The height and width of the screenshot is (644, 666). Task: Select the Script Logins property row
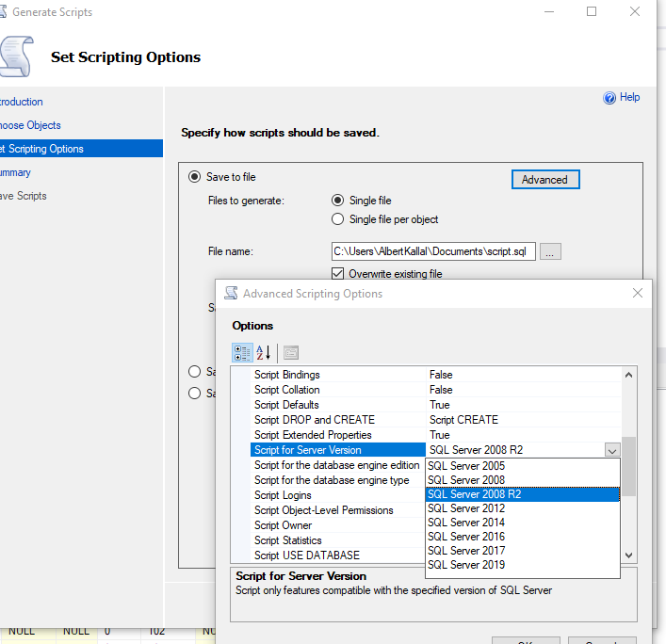337,495
